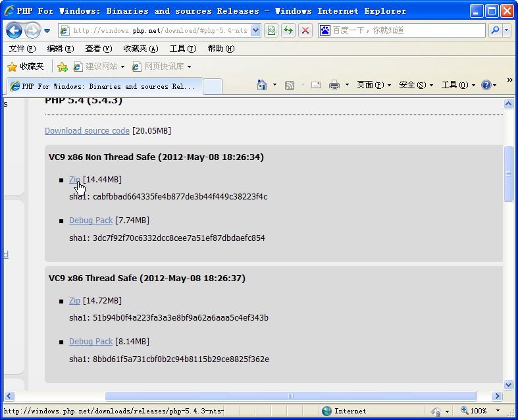The height and width of the screenshot is (420, 518).
Task: Open the 收藏夹(A) menu
Action: pyautogui.click(x=141, y=49)
